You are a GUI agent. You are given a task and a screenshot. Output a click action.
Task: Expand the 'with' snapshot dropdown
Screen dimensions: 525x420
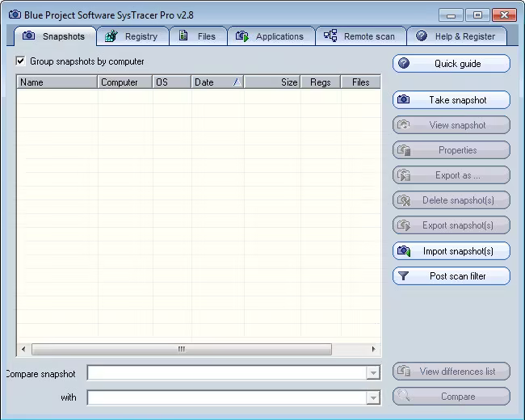pyautogui.click(x=373, y=398)
